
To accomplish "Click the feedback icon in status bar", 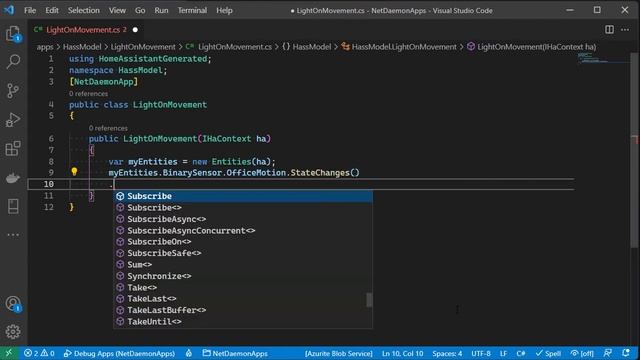I will tap(608, 353).
